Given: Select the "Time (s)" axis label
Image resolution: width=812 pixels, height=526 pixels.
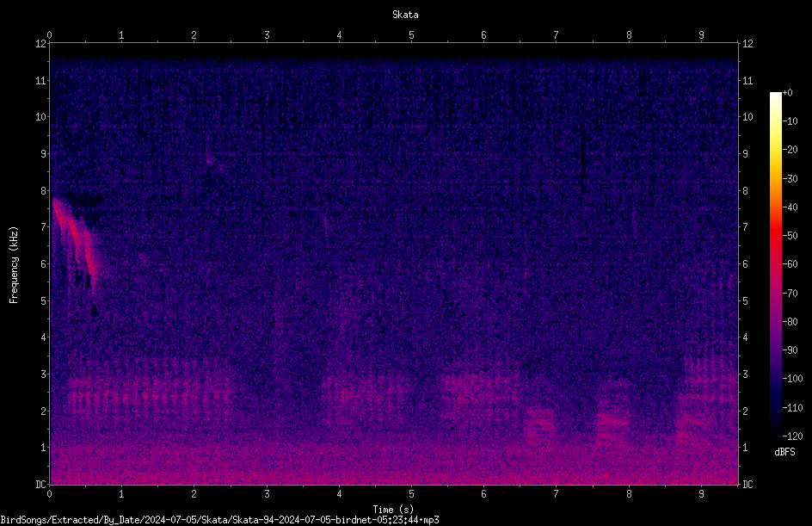Looking at the screenshot, I should point(393,510).
